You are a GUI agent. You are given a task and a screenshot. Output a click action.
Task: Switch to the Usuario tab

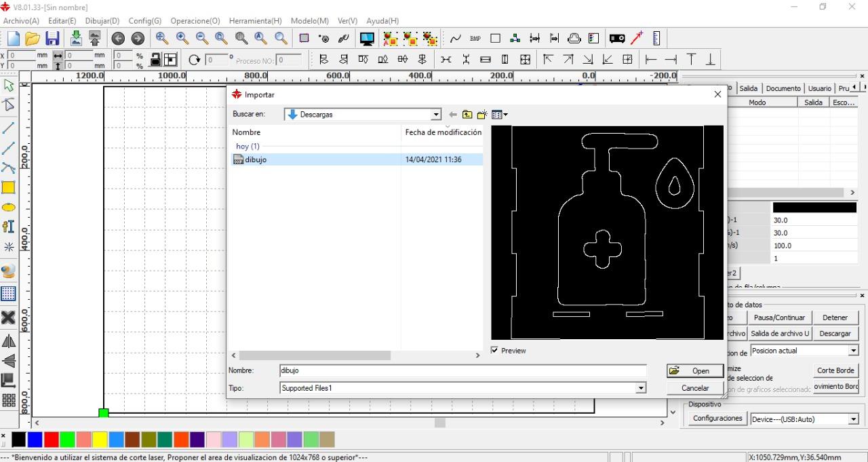819,88
